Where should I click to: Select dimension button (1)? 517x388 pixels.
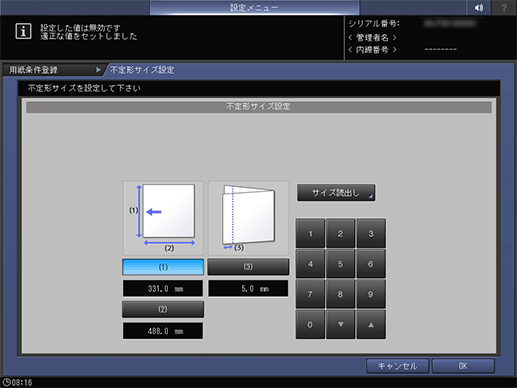(163, 267)
